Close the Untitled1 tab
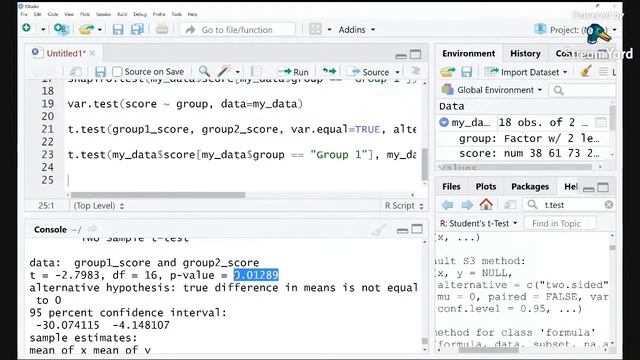Image resolution: width=640 pixels, height=360 pixels. tap(93, 53)
